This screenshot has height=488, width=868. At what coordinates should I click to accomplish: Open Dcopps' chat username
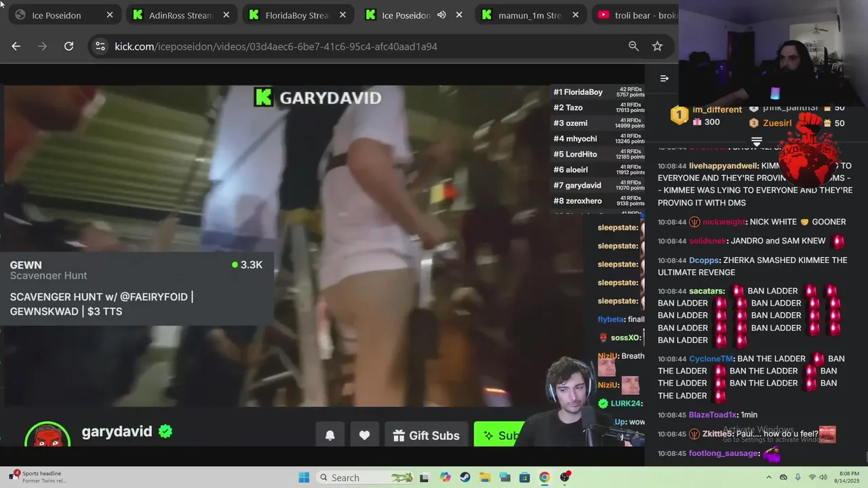coord(704,260)
